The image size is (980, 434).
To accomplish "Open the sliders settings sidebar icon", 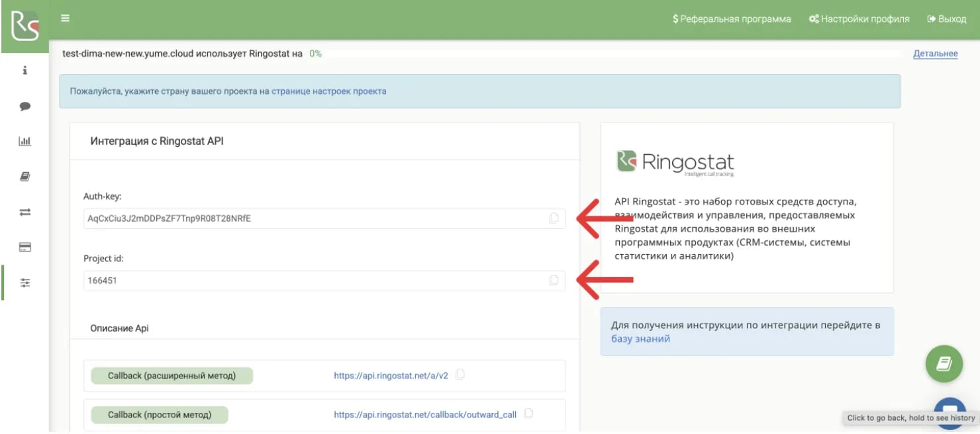I will (25, 282).
